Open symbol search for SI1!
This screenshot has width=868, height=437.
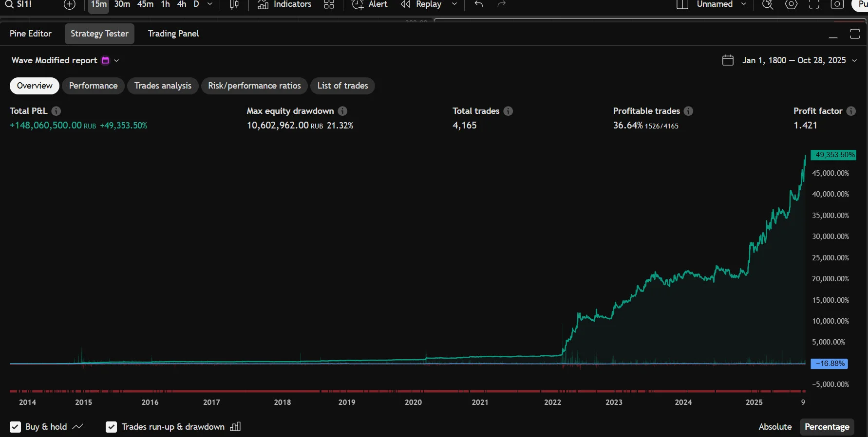(x=19, y=4)
